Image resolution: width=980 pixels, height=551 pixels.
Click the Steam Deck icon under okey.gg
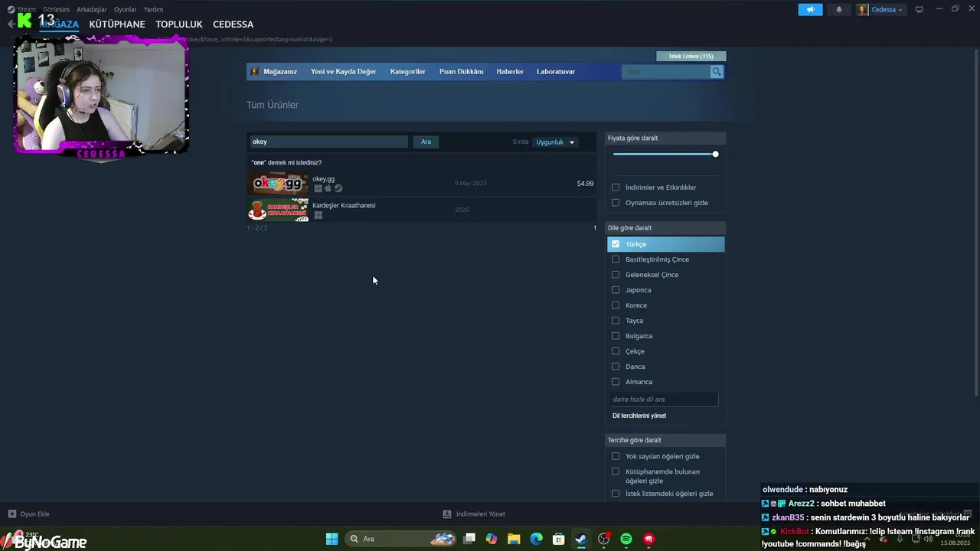tap(338, 188)
